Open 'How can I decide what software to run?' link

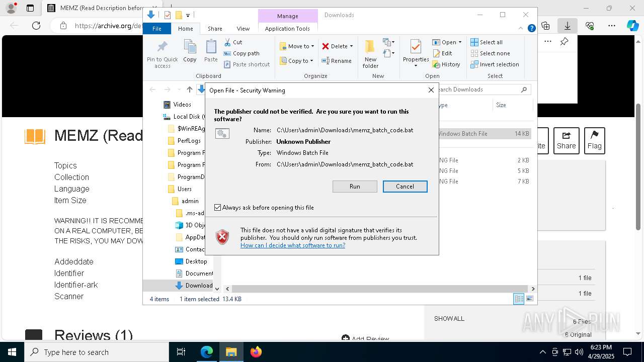pyautogui.click(x=293, y=245)
